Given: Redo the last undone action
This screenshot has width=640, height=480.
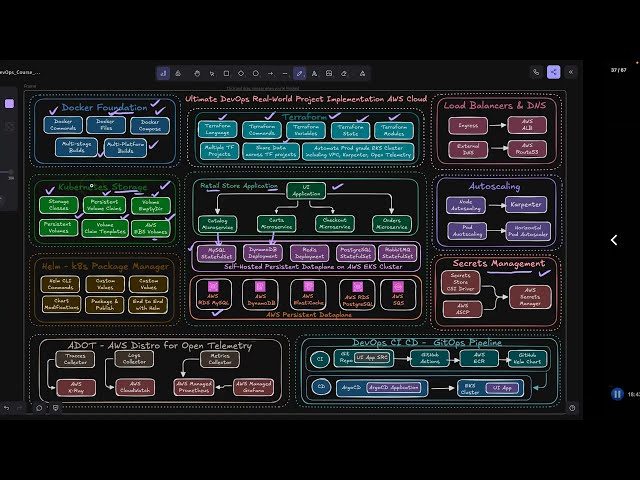Looking at the screenshot, I should pos(19,408).
